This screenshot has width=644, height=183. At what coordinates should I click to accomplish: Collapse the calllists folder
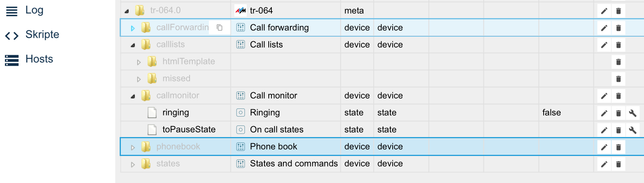pyautogui.click(x=133, y=45)
